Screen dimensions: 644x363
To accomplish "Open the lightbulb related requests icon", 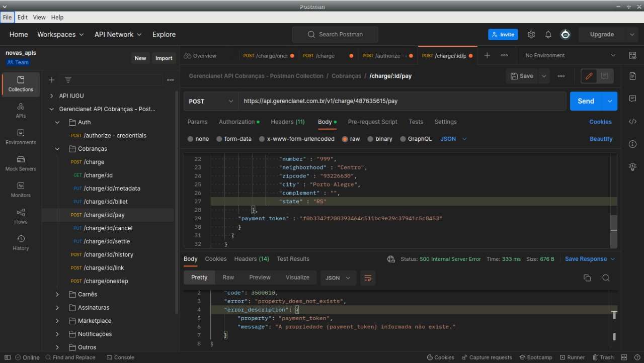I will 632,166.
